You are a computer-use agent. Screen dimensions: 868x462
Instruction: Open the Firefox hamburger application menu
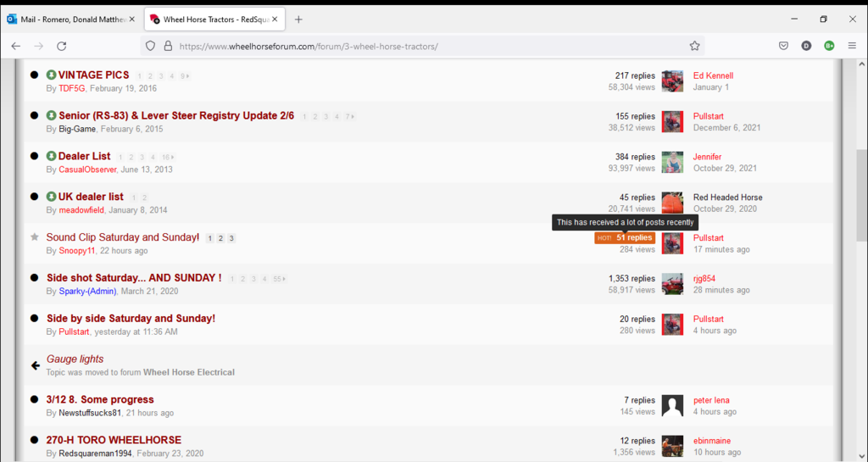coord(852,46)
